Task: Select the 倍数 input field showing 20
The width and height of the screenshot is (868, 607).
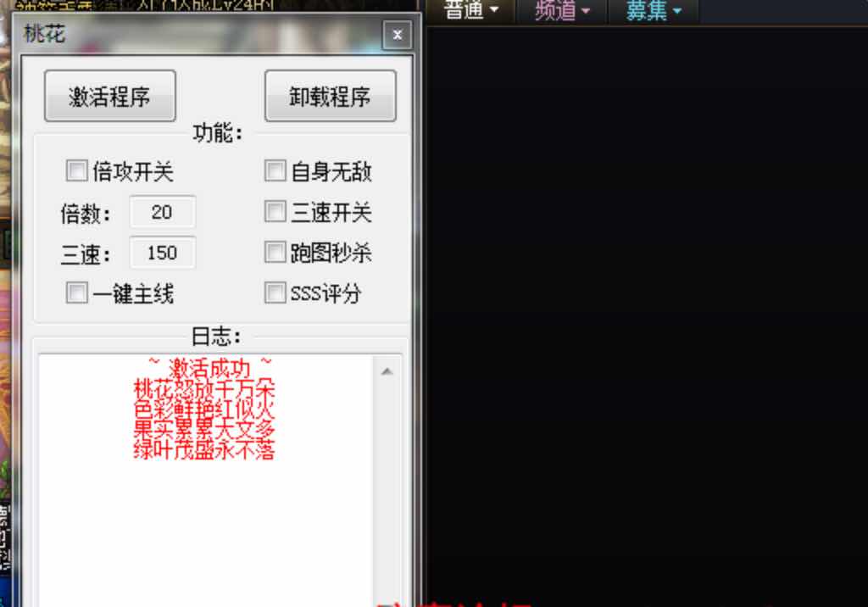Action: point(162,212)
